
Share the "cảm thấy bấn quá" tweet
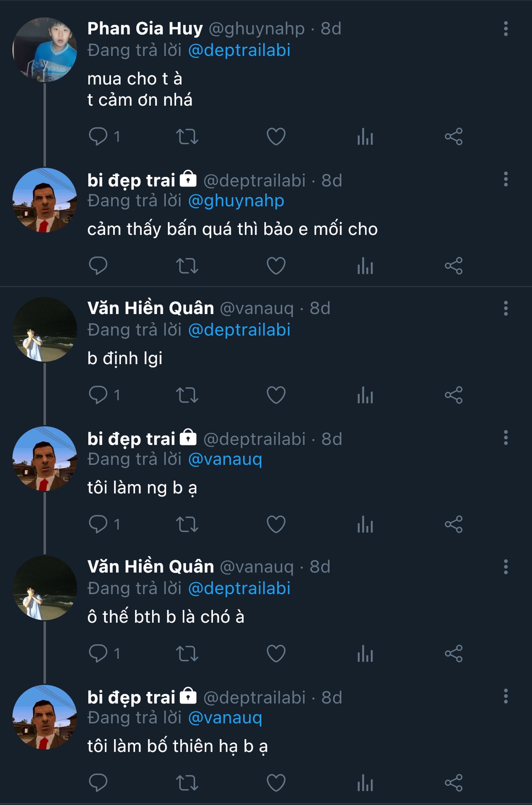pyautogui.click(x=454, y=266)
